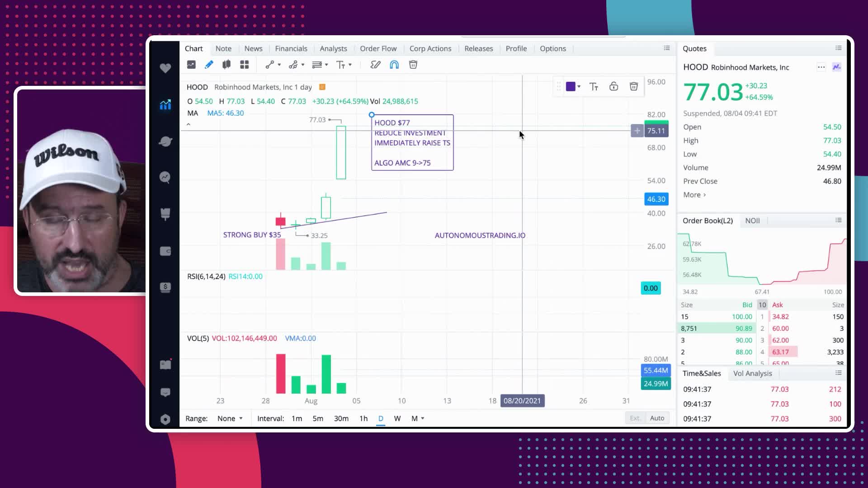Expand the horizontal lines tool dropdown
Screen dimensions: 868x488
click(x=326, y=65)
